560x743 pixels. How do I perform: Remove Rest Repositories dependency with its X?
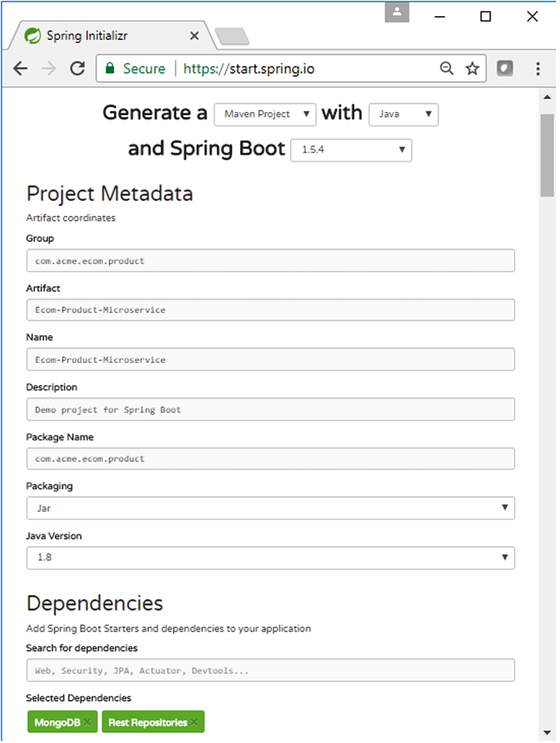pyautogui.click(x=194, y=722)
